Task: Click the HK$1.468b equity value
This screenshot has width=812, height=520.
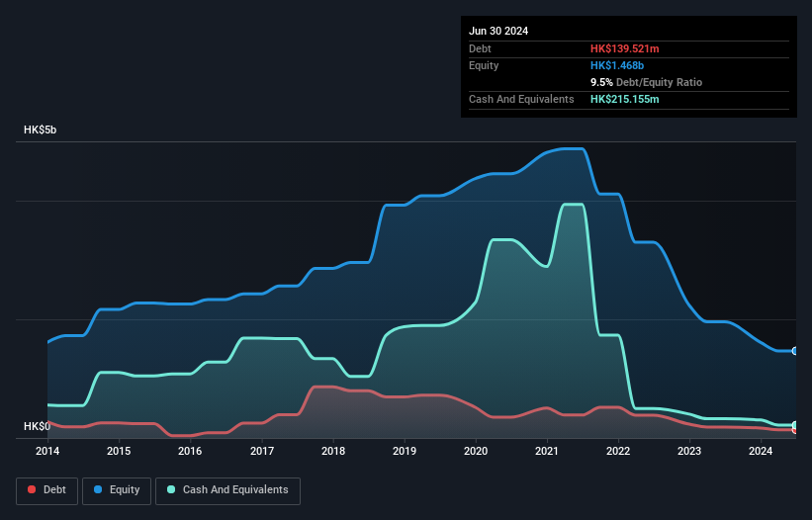Action: (x=617, y=65)
